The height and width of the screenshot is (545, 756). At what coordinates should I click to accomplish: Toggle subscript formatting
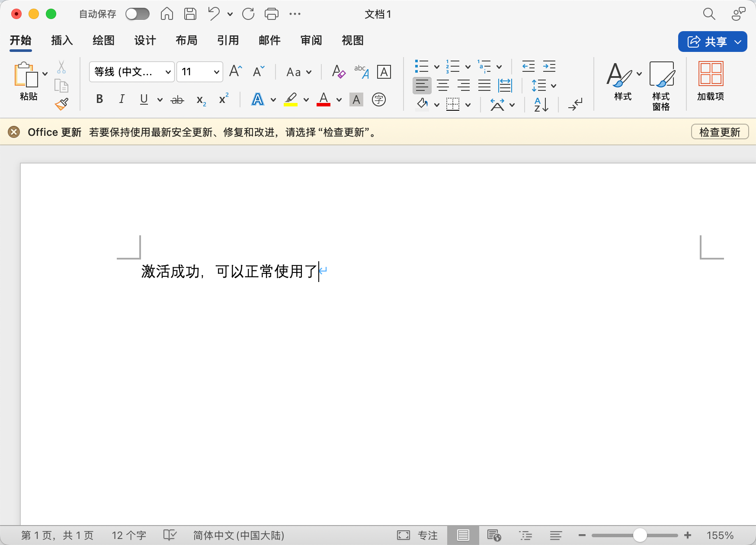201,100
